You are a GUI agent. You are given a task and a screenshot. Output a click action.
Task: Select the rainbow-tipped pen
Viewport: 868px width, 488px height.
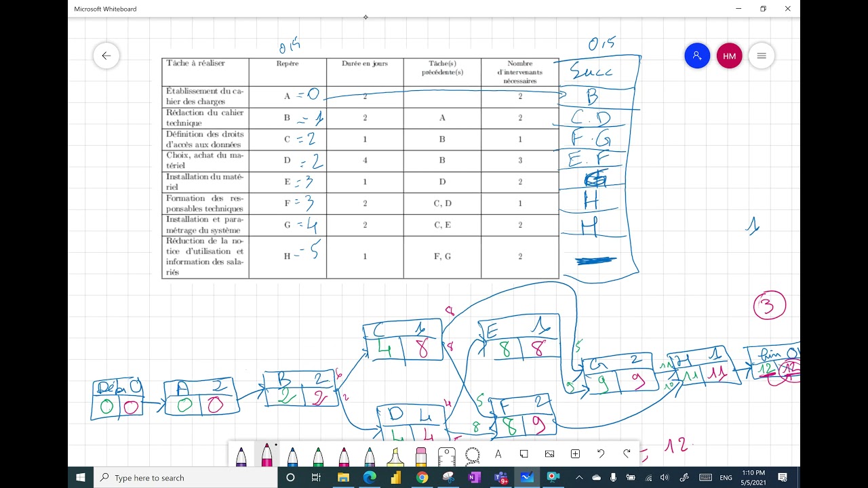click(370, 455)
